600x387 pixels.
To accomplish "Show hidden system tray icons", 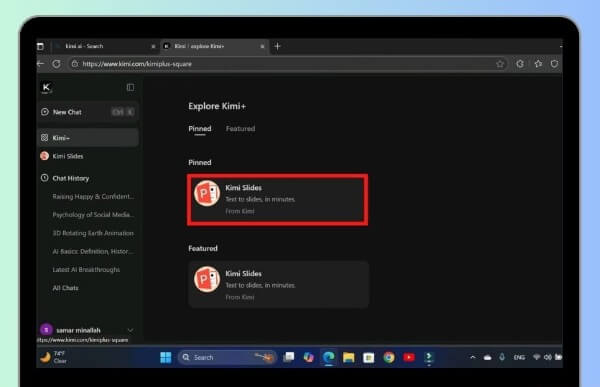I will (473, 357).
